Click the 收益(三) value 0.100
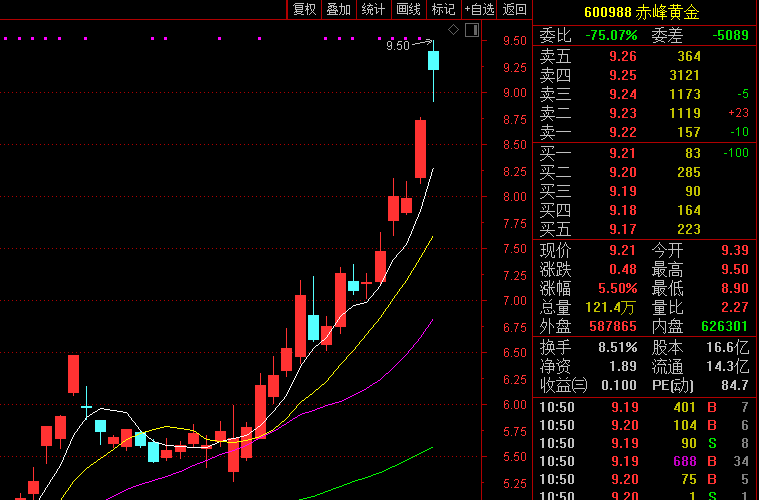Screen dimensions: 759x500 pyautogui.click(x=619, y=385)
